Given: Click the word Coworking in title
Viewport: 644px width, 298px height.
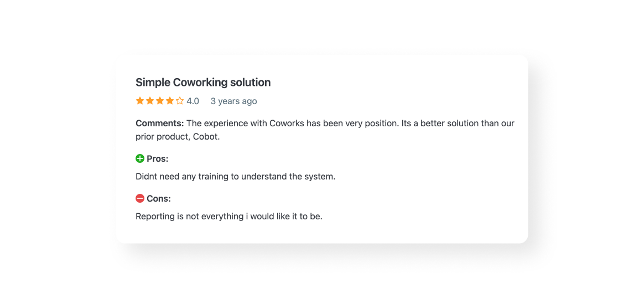Looking at the screenshot, I should pos(200,83).
